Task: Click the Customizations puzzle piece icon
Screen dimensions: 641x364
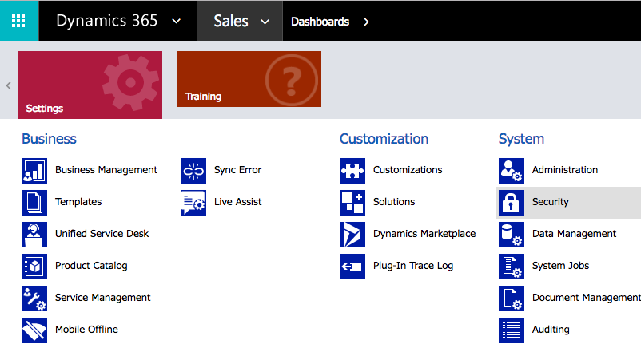Action: (x=352, y=171)
